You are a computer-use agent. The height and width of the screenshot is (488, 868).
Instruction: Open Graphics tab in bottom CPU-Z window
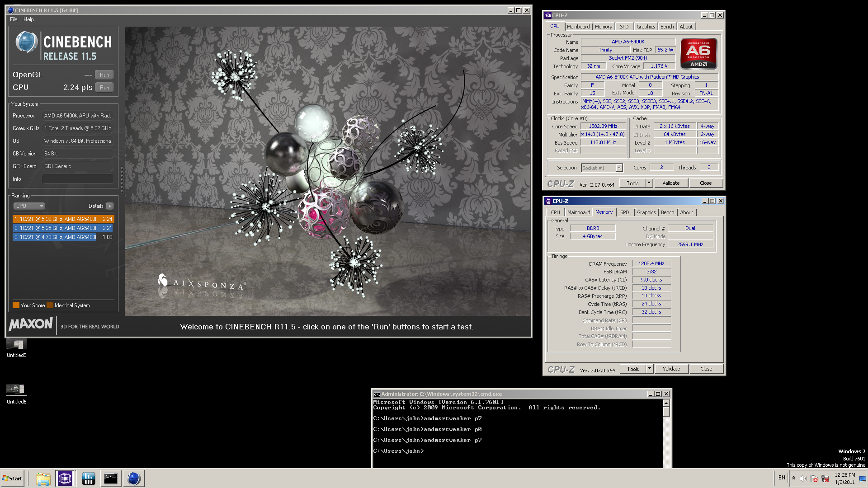pos(646,212)
